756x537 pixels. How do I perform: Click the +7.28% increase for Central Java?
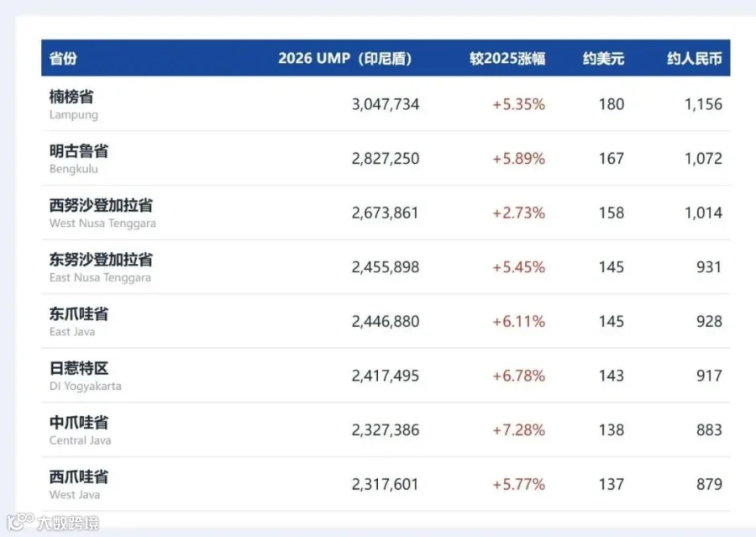(x=518, y=430)
